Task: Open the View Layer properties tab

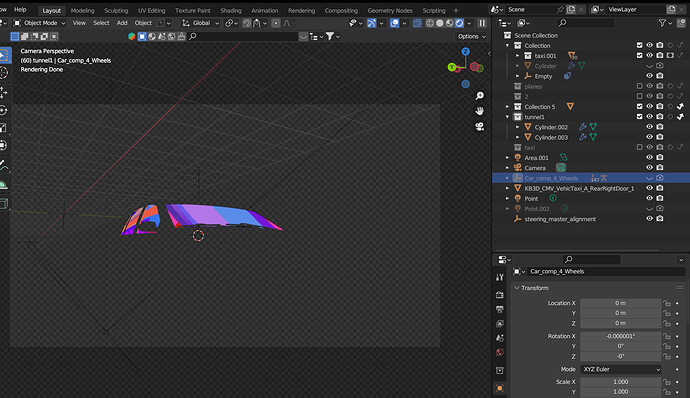Action: pos(499,324)
